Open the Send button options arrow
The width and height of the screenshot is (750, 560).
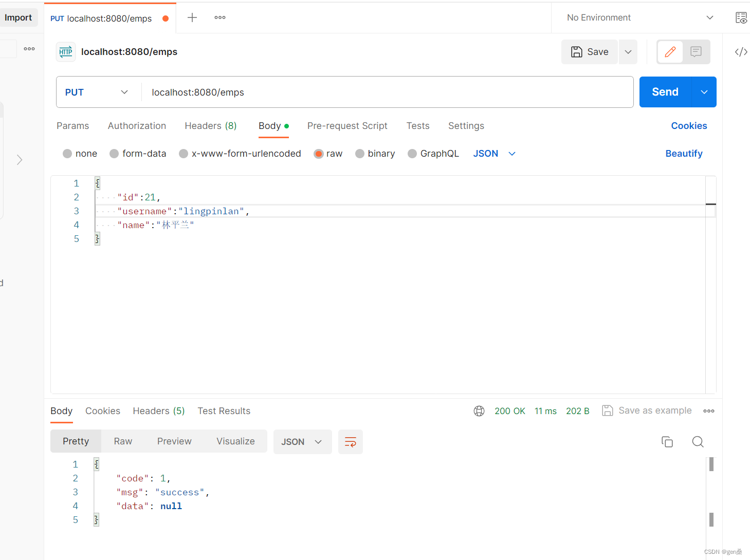(704, 92)
